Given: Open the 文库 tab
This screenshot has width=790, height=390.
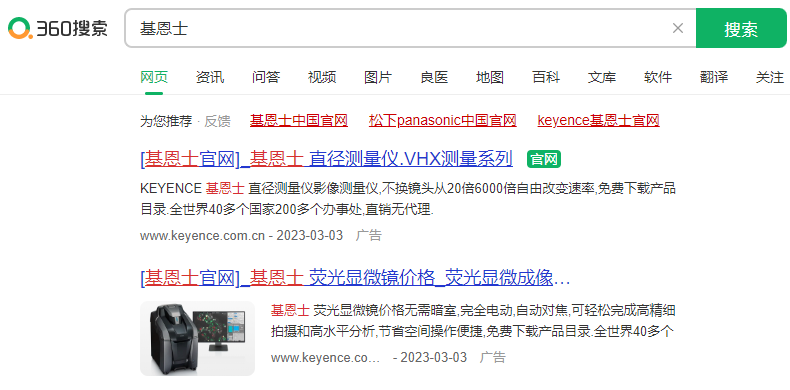Looking at the screenshot, I should pyautogui.click(x=602, y=77).
